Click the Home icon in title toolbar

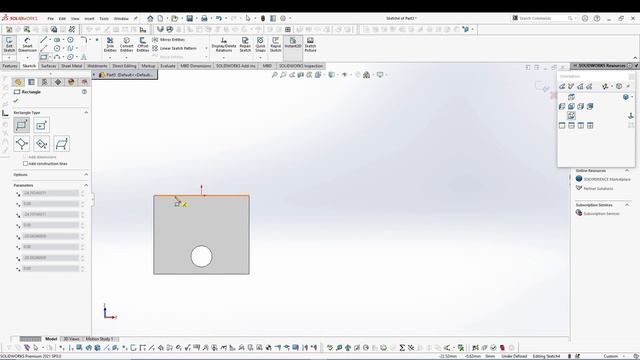click(150, 18)
